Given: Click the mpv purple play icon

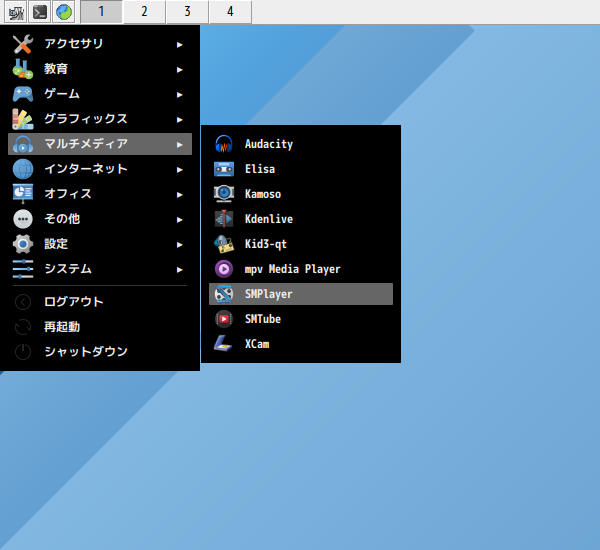Looking at the screenshot, I should pyautogui.click(x=224, y=269).
